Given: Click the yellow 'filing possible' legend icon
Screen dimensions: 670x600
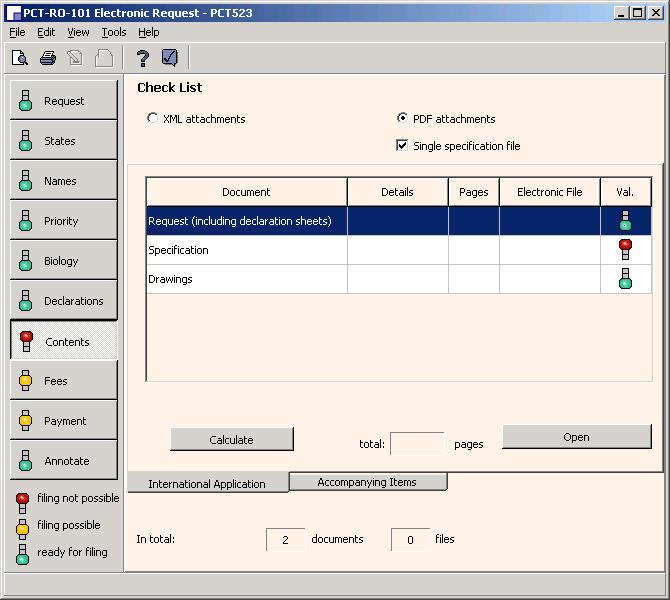Looking at the screenshot, I should pos(22,529).
